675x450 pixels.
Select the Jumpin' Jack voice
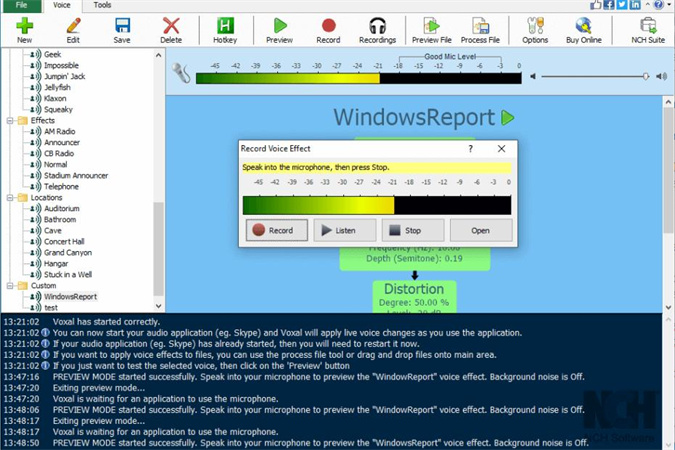coord(65,76)
